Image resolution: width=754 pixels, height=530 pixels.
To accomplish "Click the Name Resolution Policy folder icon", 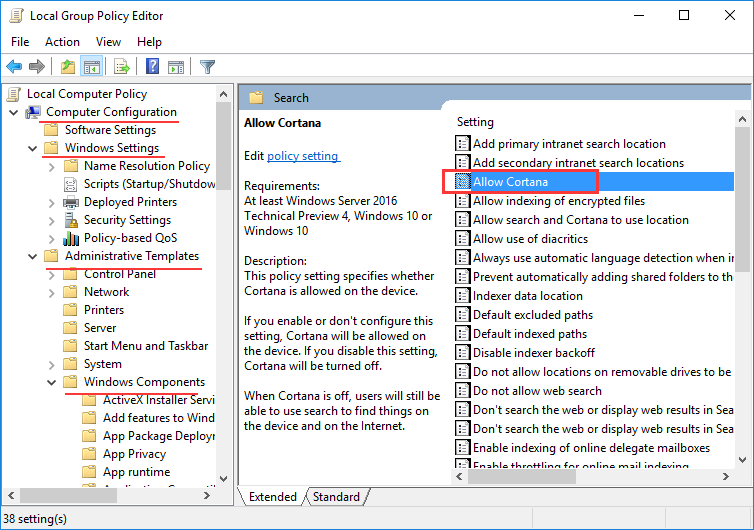I will [x=71, y=166].
